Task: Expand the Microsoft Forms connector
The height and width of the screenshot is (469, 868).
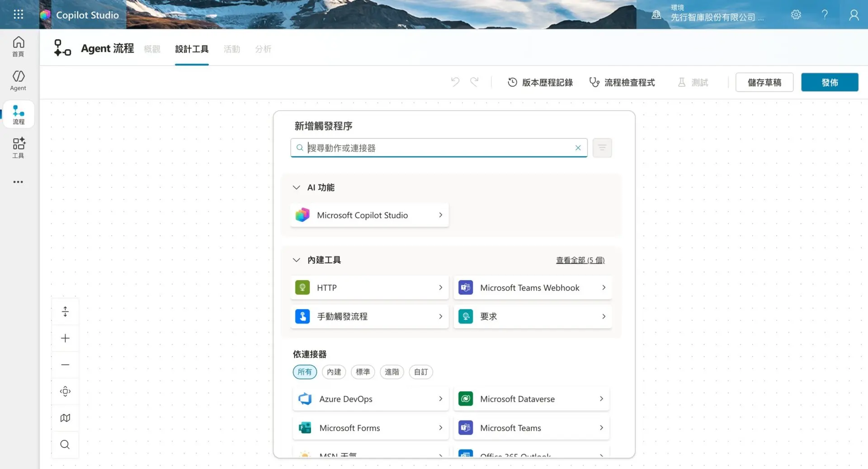Action: point(371,428)
